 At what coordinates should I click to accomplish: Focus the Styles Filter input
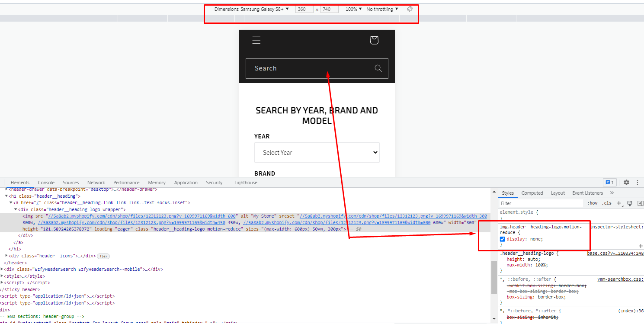click(x=541, y=203)
